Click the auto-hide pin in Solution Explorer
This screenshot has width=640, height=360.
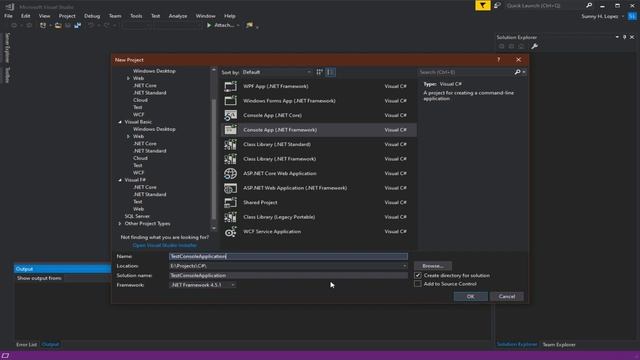pyautogui.click(x=624, y=37)
